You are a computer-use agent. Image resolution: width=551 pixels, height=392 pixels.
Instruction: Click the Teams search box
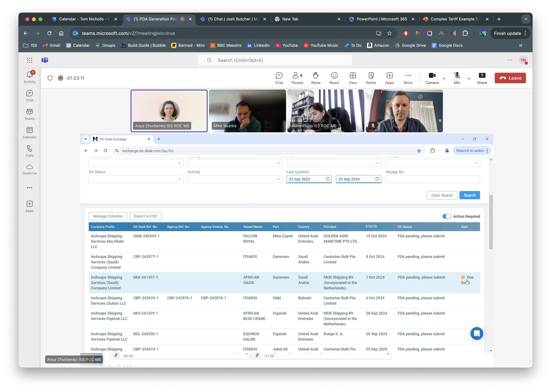coord(275,60)
